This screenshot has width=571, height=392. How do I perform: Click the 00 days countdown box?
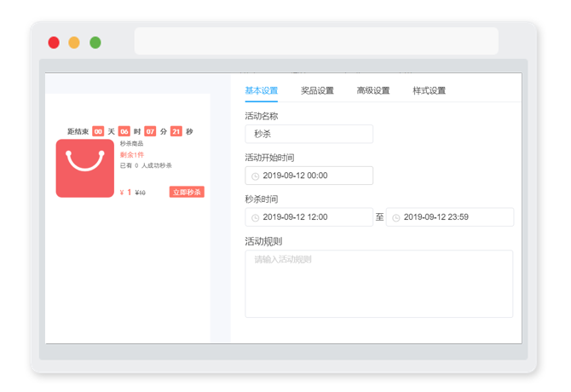(x=98, y=131)
